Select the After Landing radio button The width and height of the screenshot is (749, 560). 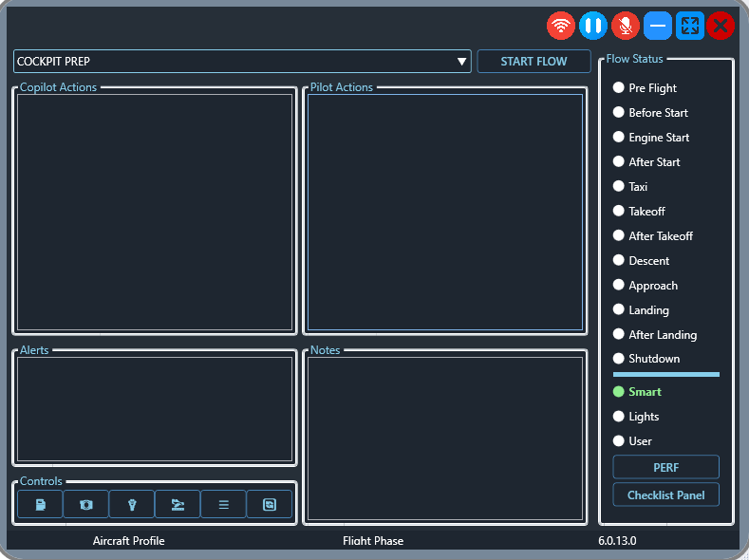tap(619, 335)
